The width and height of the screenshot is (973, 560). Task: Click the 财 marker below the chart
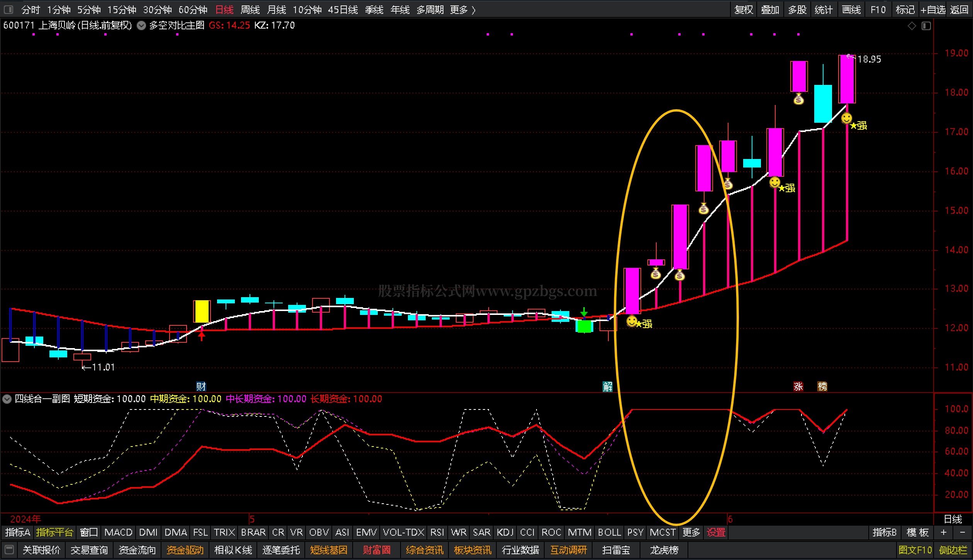pyautogui.click(x=201, y=386)
